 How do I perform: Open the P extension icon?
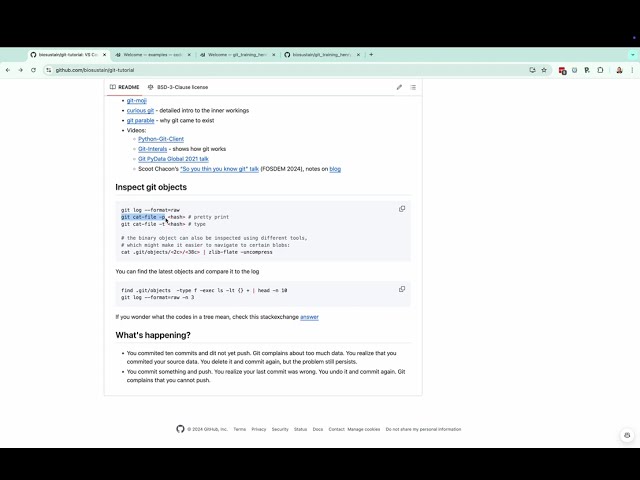tap(587, 70)
